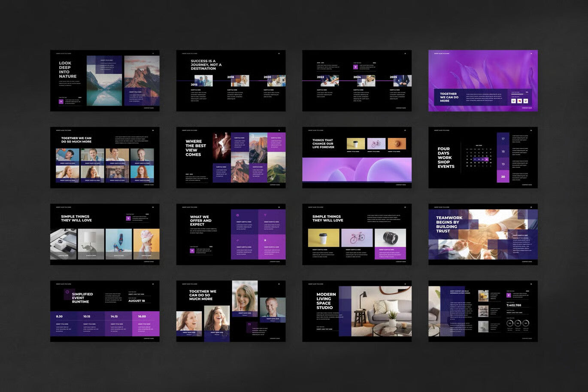Expand the 'FOUR DAYS WORKSHOP EVENTS' day 17 block
The width and height of the screenshot is (588, 392).
(x=503, y=138)
